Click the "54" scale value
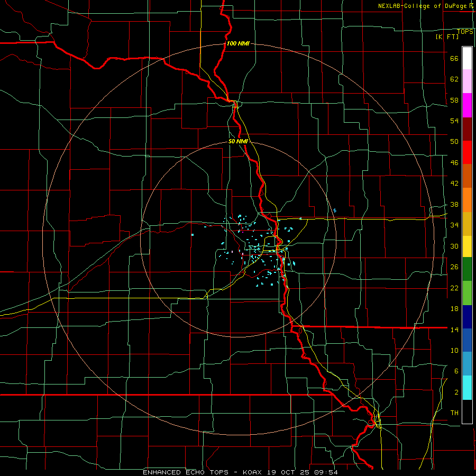 (x=454, y=121)
